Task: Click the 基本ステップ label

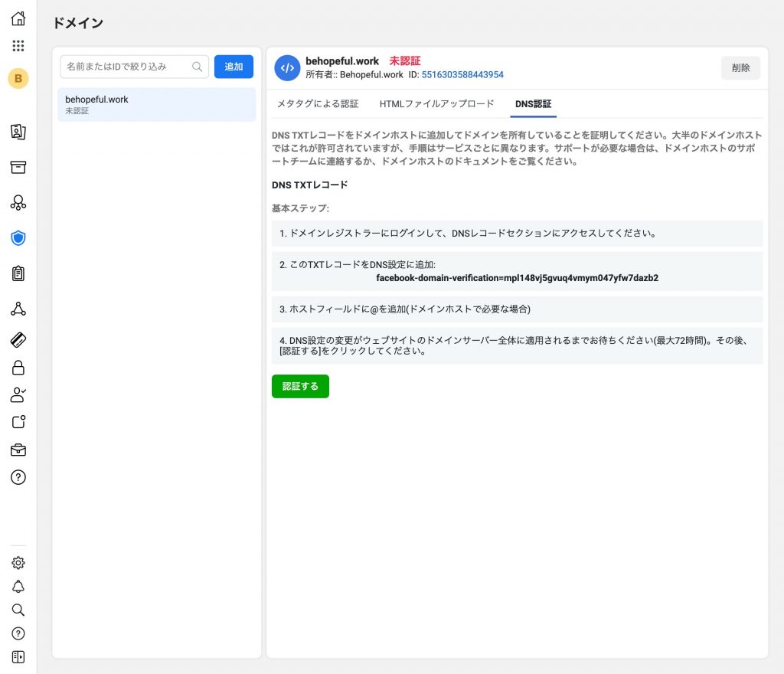Action: coord(300,208)
